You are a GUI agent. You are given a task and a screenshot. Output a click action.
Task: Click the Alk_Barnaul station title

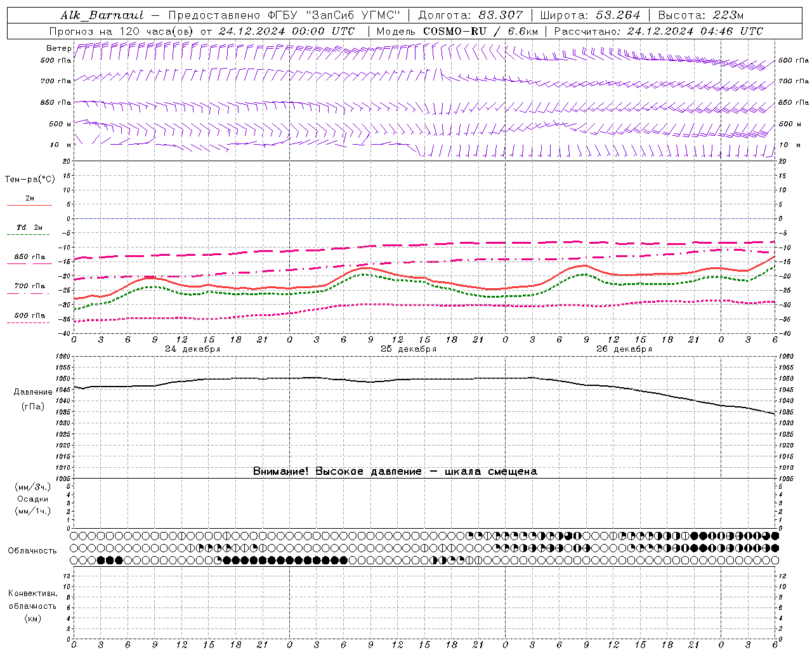(x=102, y=15)
